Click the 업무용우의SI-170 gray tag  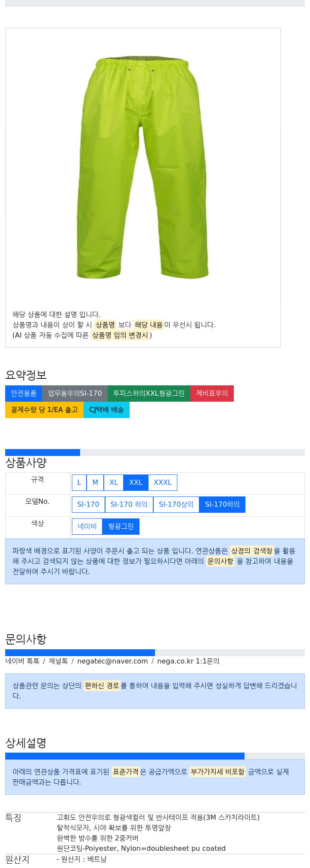click(75, 393)
